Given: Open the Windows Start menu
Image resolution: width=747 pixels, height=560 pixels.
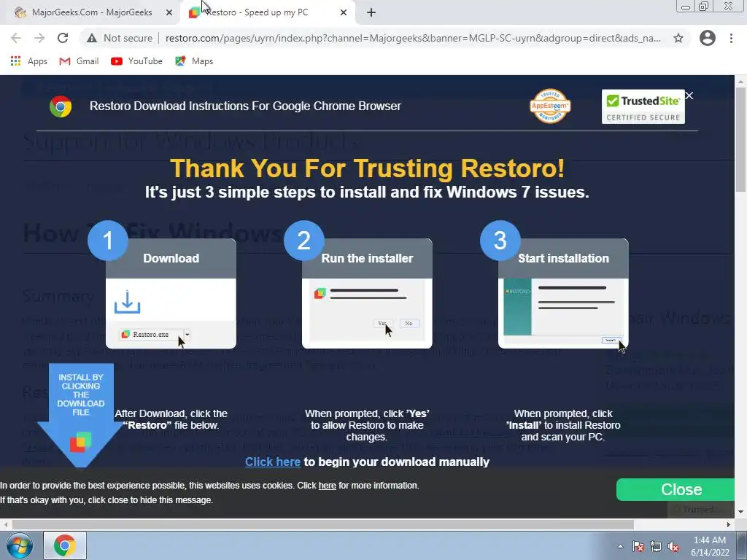Looking at the screenshot, I should pos(19,545).
